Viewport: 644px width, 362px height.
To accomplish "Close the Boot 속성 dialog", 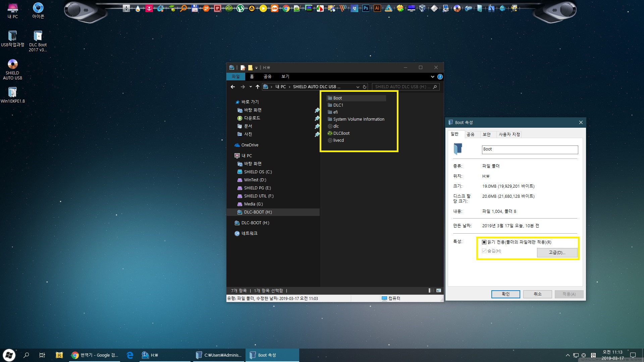I will pos(581,122).
